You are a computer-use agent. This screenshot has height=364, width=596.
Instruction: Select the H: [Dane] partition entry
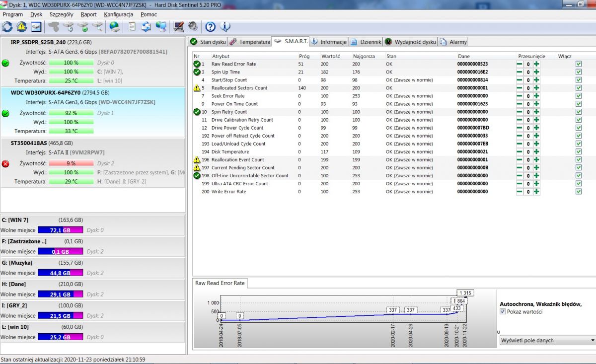point(92,289)
